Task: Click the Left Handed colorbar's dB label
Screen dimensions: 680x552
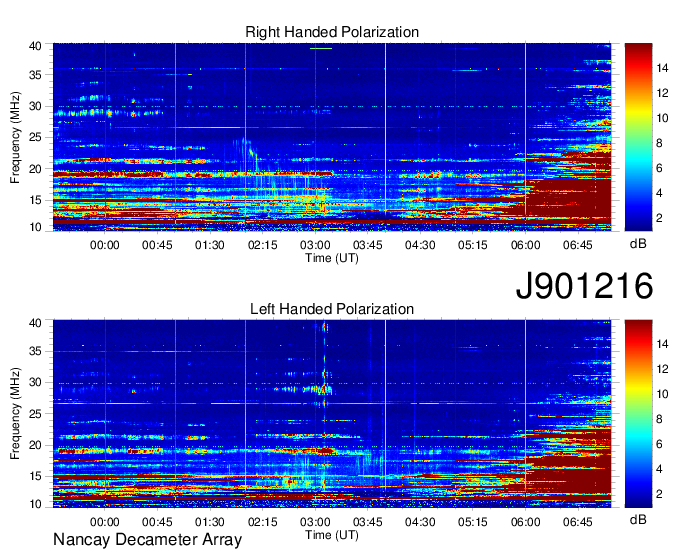Action: click(x=638, y=520)
